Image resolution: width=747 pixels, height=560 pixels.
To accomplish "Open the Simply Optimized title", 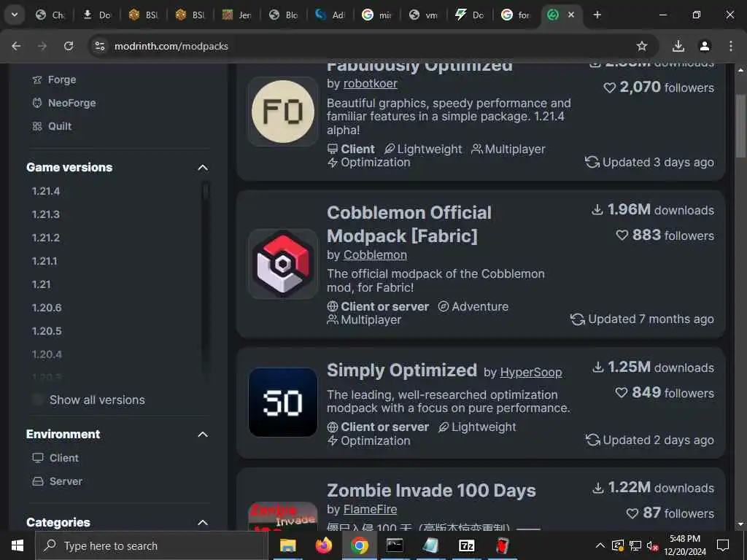I will (402, 370).
